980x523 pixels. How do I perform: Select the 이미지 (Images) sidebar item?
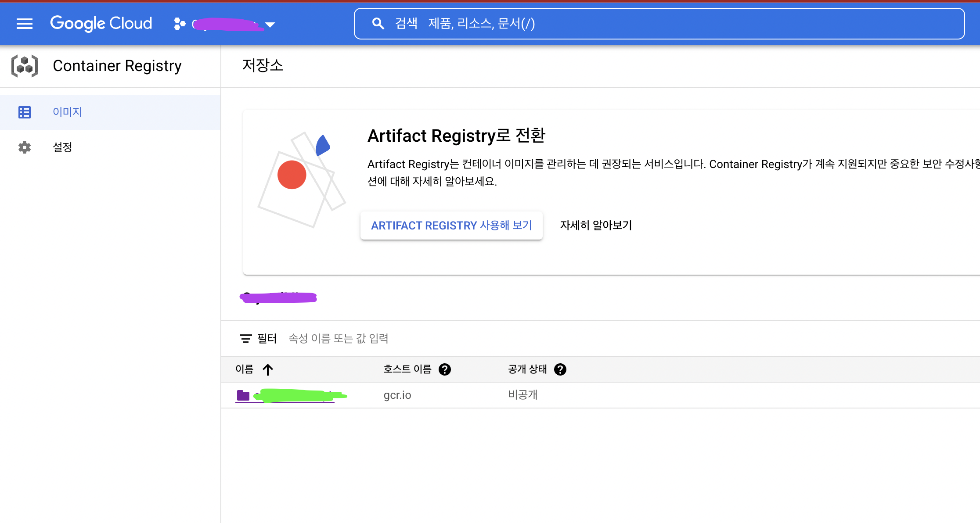point(68,112)
